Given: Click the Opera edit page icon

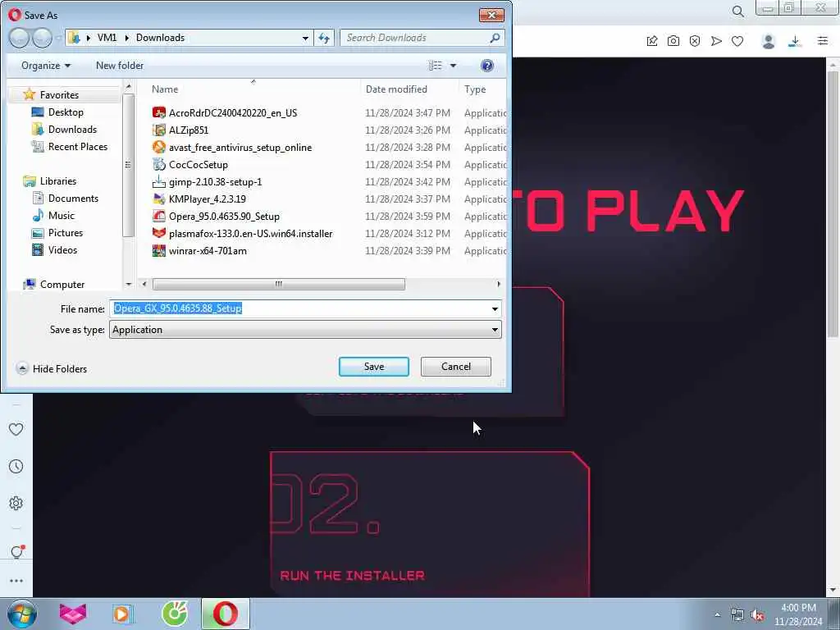Looking at the screenshot, I should 652,41.
